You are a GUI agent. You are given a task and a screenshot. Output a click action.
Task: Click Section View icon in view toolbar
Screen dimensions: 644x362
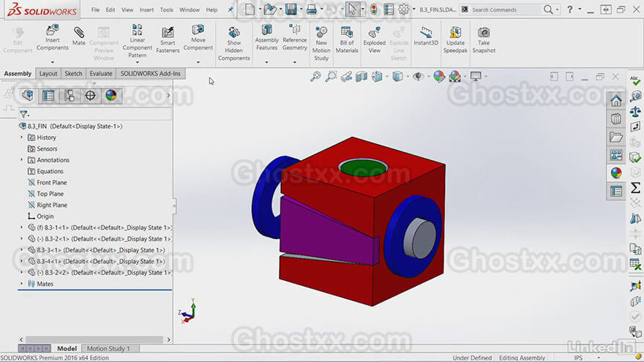pos(362,76)
